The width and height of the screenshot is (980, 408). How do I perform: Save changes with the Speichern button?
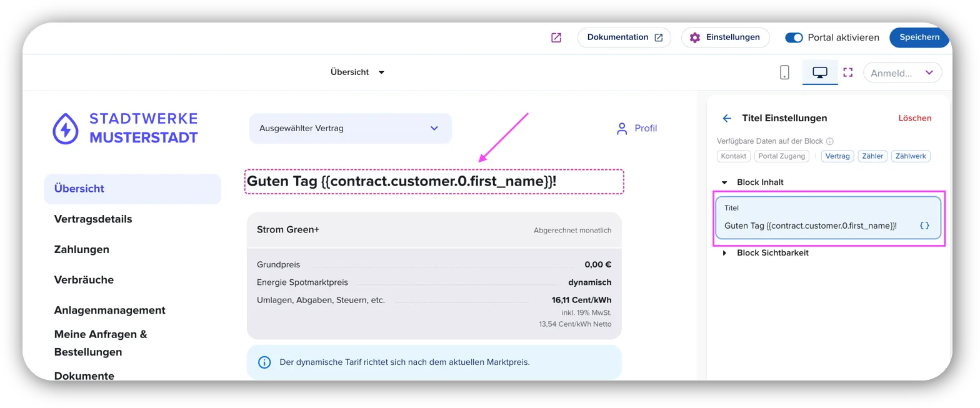tap(919, 37)
